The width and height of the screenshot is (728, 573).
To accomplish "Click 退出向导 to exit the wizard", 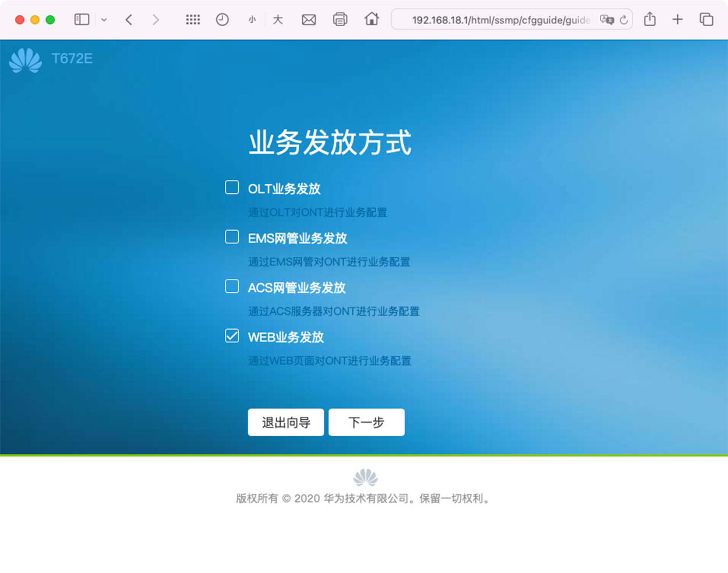I will click(x=285, y=422).
